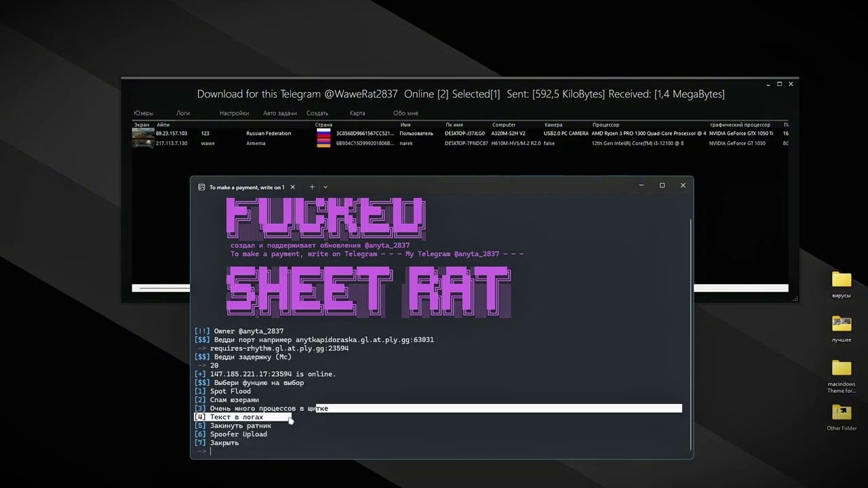Close the terminal tab

(x=293, y=187)
